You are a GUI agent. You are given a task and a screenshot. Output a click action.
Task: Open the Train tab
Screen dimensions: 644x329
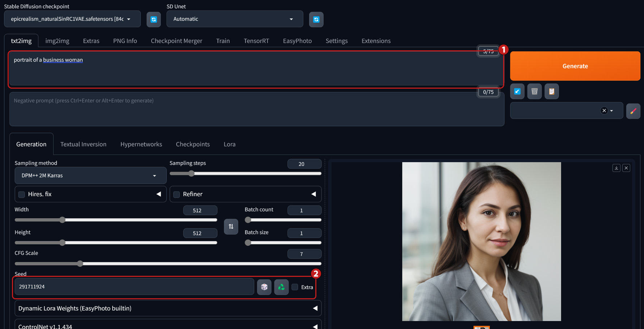pos(223,41)
